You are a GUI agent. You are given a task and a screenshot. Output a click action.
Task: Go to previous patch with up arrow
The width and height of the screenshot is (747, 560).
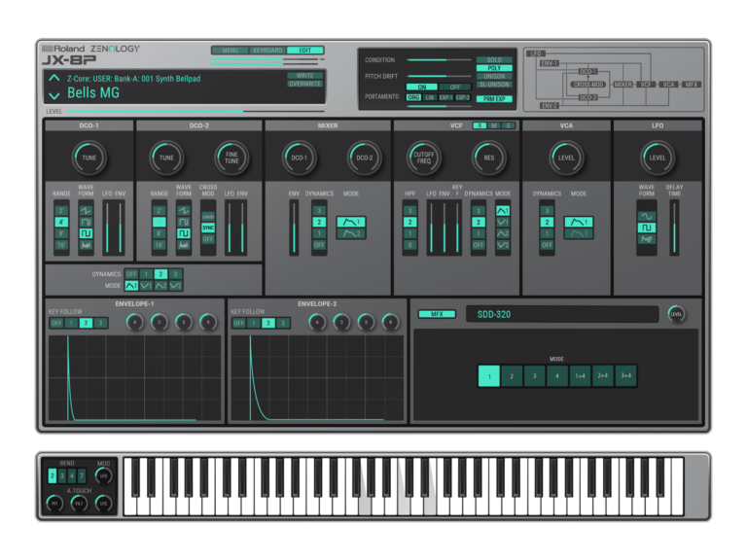[x=54, y=78]
